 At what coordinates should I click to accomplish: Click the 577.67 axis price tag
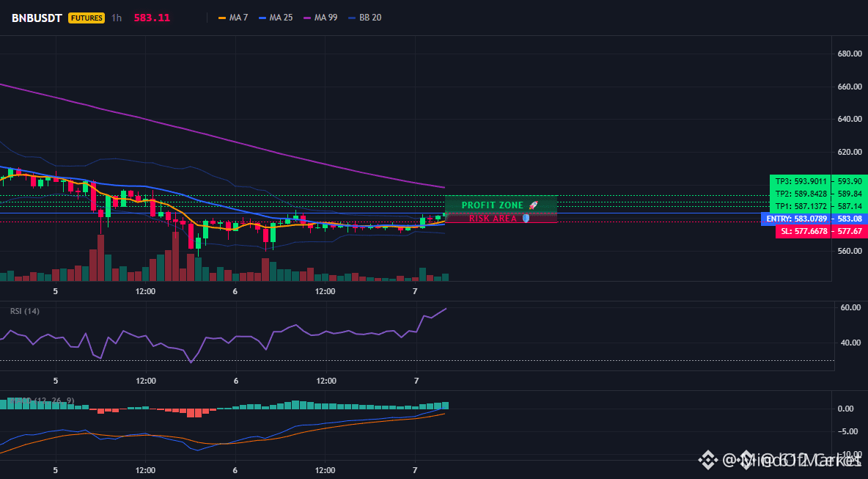(x=850, y=232)
